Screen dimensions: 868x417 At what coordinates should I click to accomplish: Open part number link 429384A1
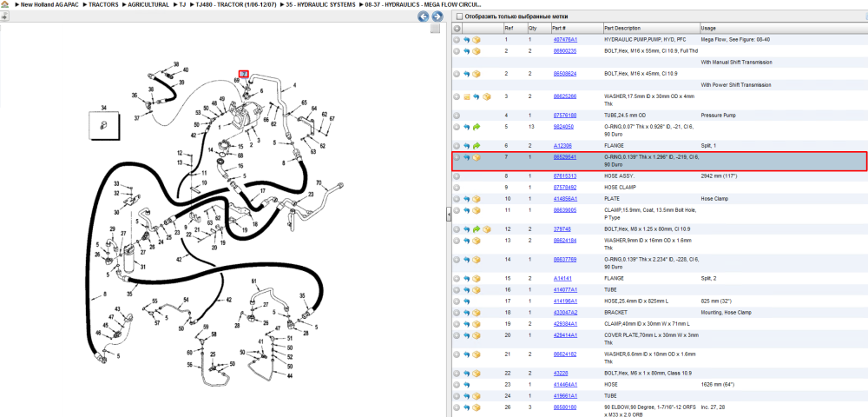565,324
